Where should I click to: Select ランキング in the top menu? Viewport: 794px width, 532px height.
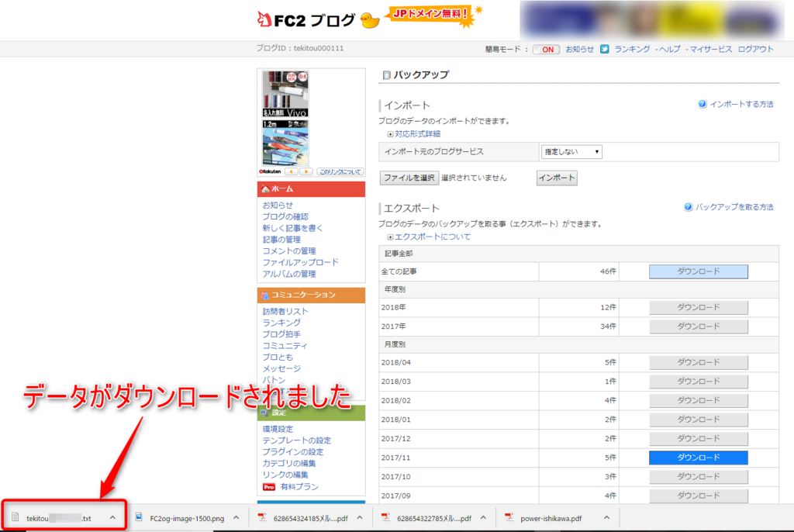tap(632, 48)
